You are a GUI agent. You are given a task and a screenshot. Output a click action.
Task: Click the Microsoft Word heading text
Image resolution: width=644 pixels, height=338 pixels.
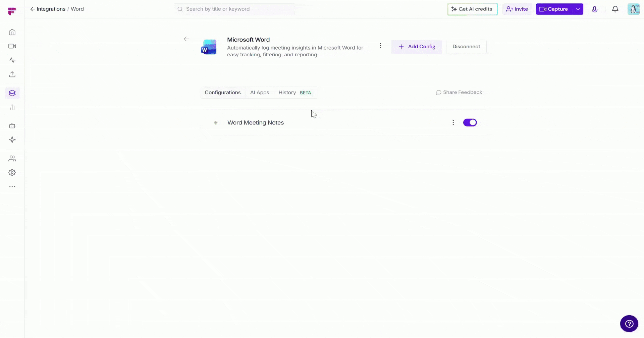point(248,40)
